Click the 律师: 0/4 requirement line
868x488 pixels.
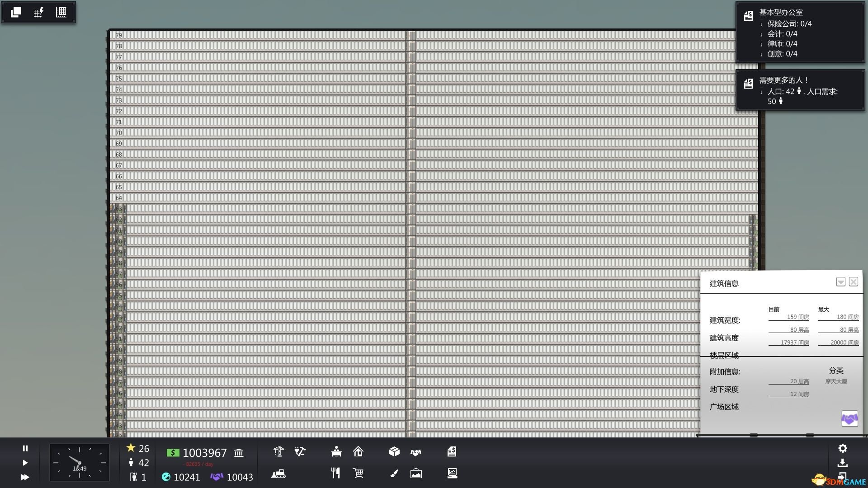click(x=782, y=44)
